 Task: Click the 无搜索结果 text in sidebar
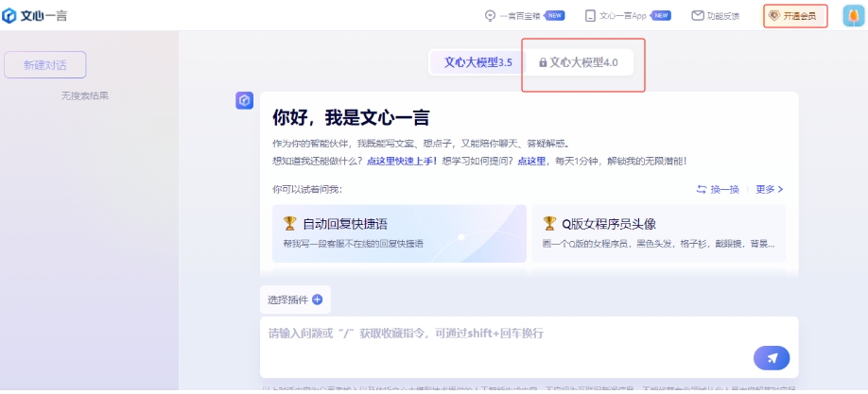point(85,95)
